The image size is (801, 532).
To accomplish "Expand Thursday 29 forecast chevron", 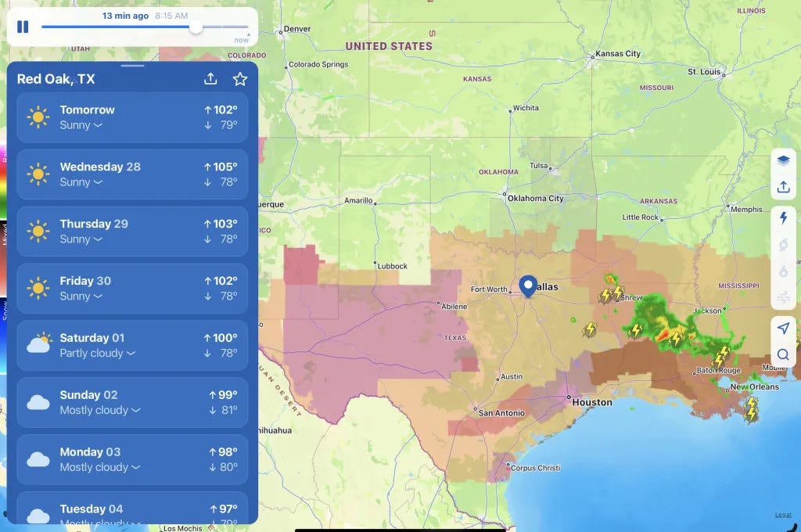I will click(x=98, y=239).
